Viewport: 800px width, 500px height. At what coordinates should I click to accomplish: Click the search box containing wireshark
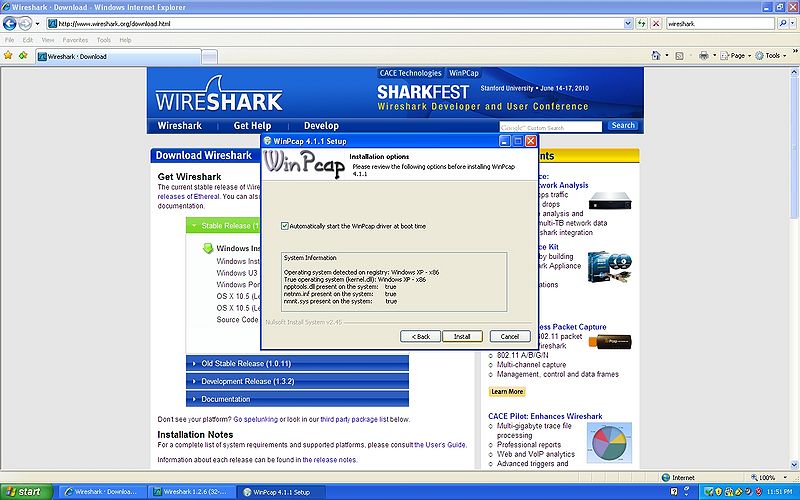(x=720, y=23)
